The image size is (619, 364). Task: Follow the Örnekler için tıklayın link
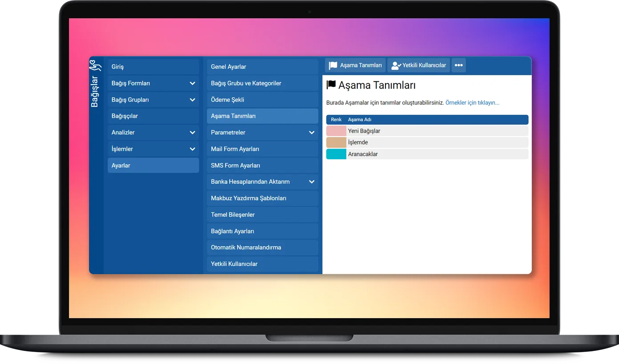click(x=472, y=103)
